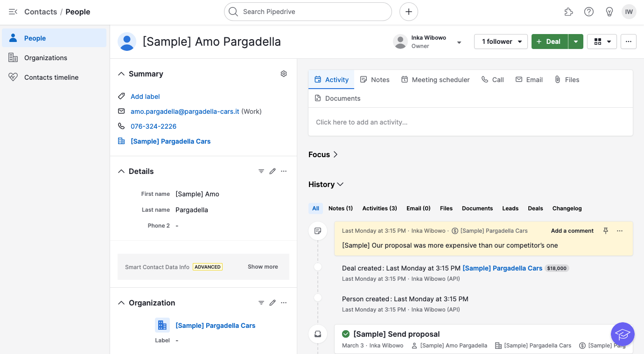
Task: Open Sales Assistant lightbulb icon
Action: click(609, 12)
